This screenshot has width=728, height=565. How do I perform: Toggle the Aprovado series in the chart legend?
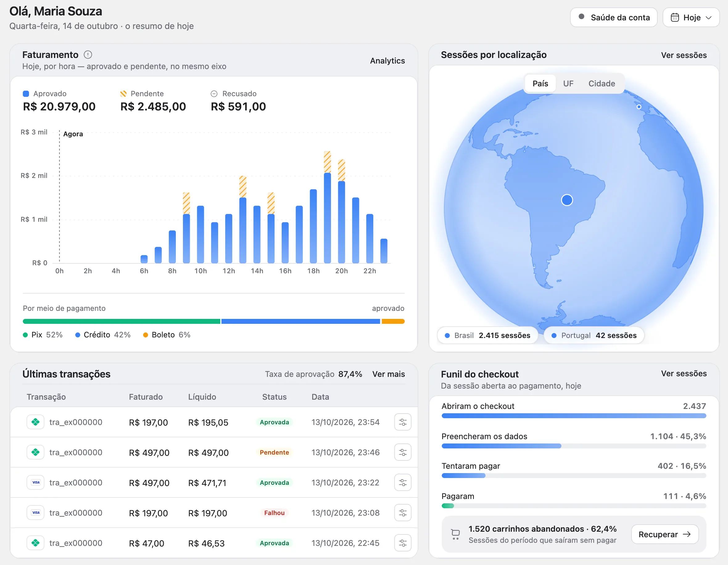tap(44, 94)
